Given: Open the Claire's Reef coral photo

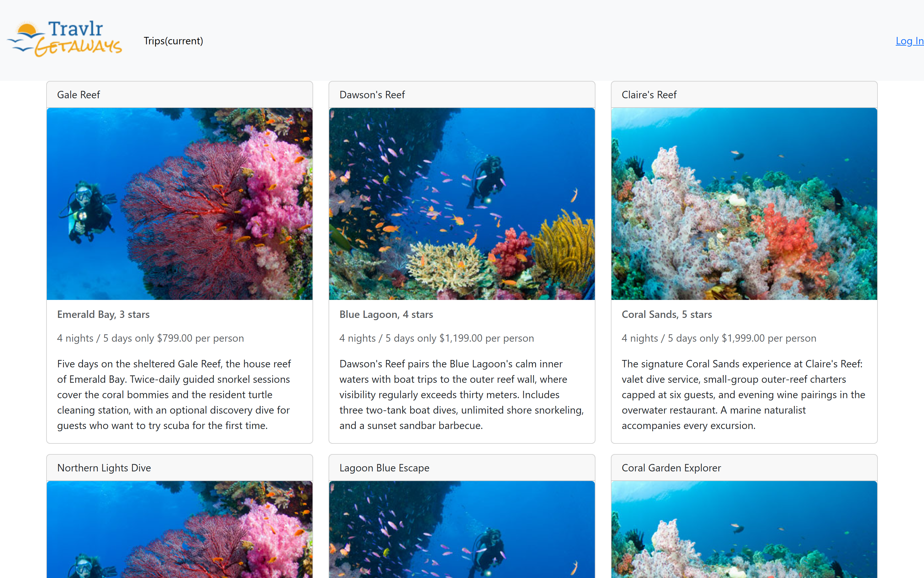Looking at the screenshot, I should coord(744,204).
